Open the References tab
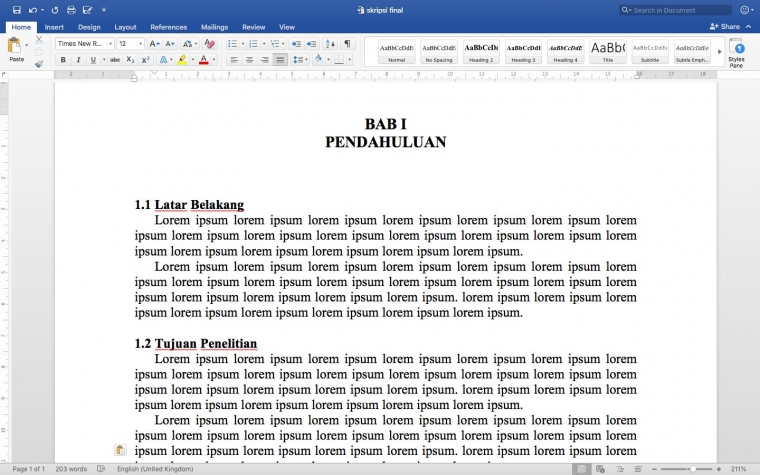The width and height of the screenshot is (760, 475). click(168, 27)
